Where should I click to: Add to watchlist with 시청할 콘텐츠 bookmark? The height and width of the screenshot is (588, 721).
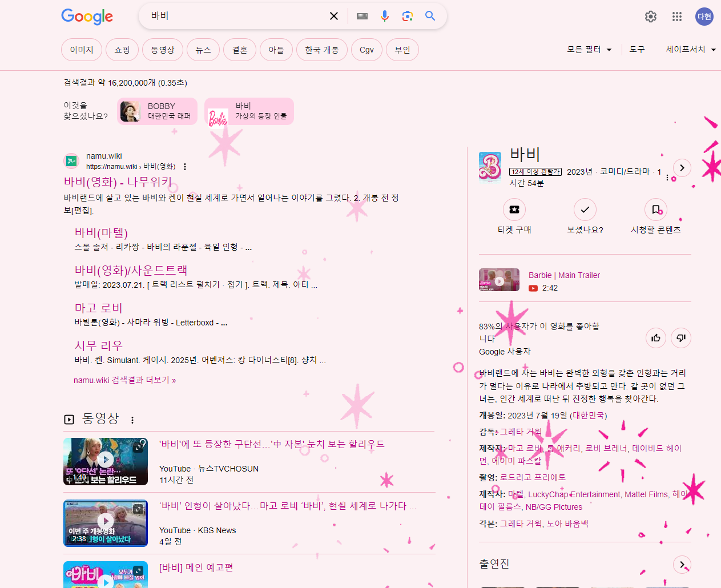point(656,210)
